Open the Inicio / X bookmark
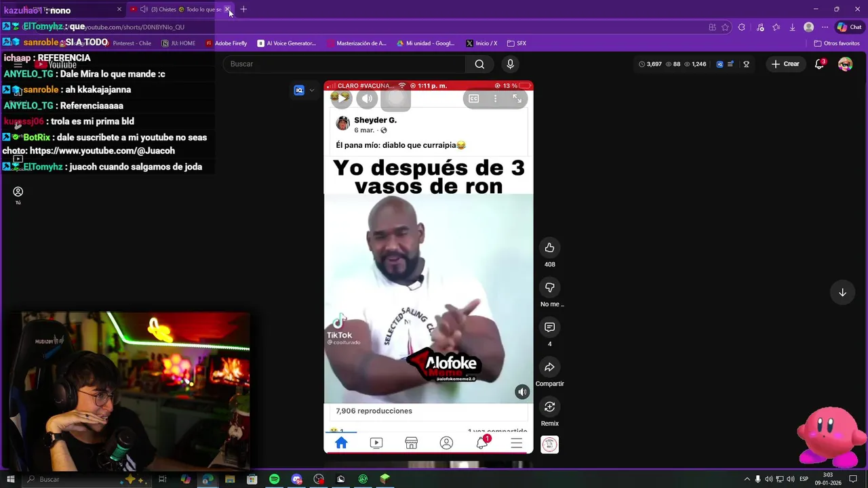Screen dimensions: 868x488 (481, 43)
